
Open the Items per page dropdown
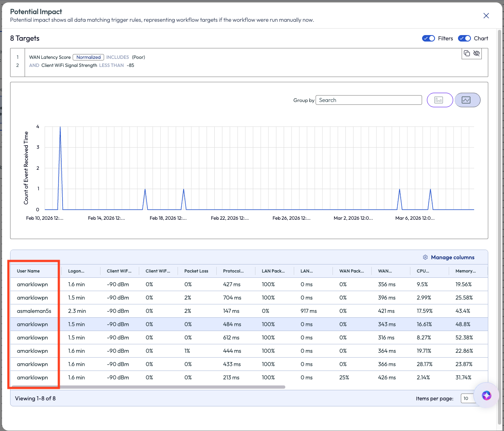(467, 398)
